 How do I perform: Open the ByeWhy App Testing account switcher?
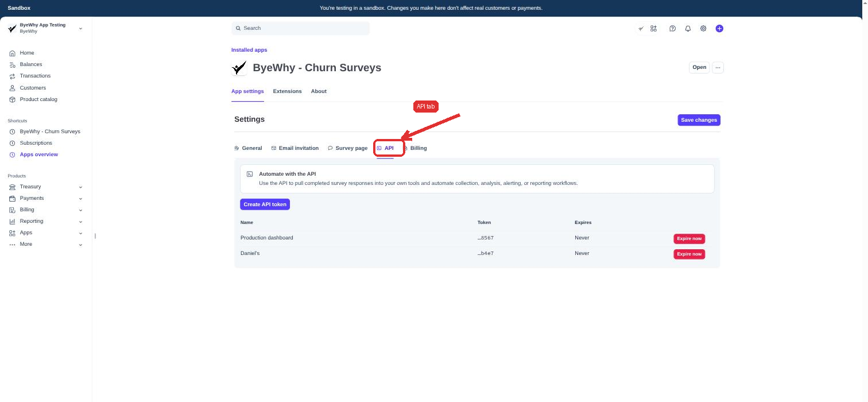[x=45, y=28]
